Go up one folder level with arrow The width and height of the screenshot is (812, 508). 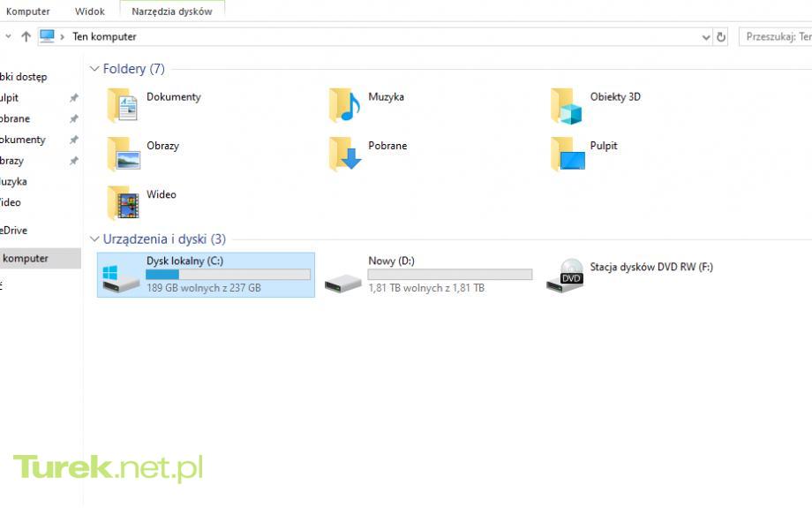pyautogui.click(x=26, y=37)
